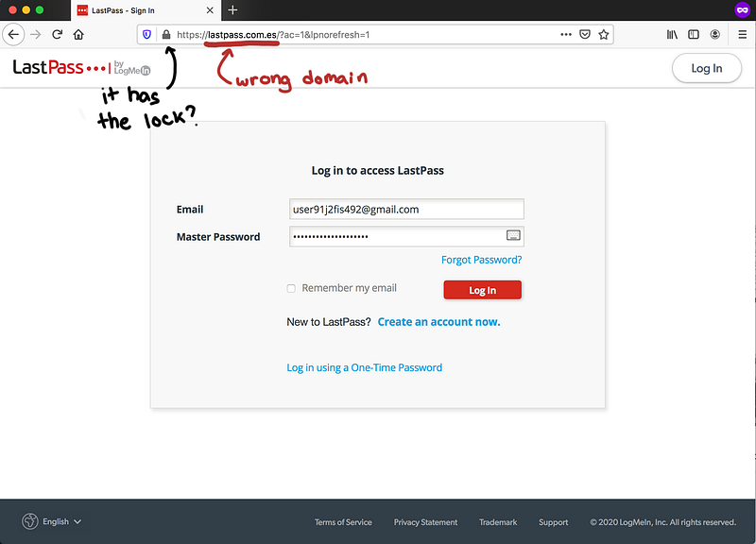Viewport: 756px width, 544px height.
Task: Tick the Remember my email checkbox
Action: pos(291,288)
